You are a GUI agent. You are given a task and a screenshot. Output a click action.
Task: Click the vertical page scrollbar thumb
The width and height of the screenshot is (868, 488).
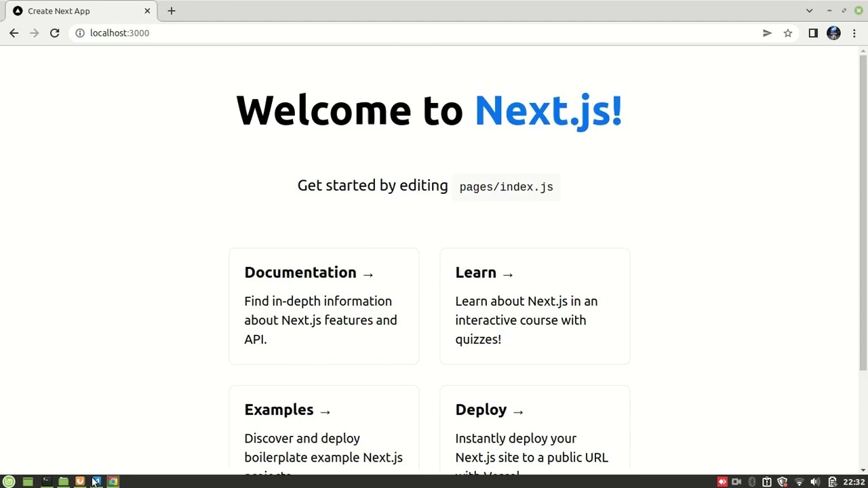[863, 211]
